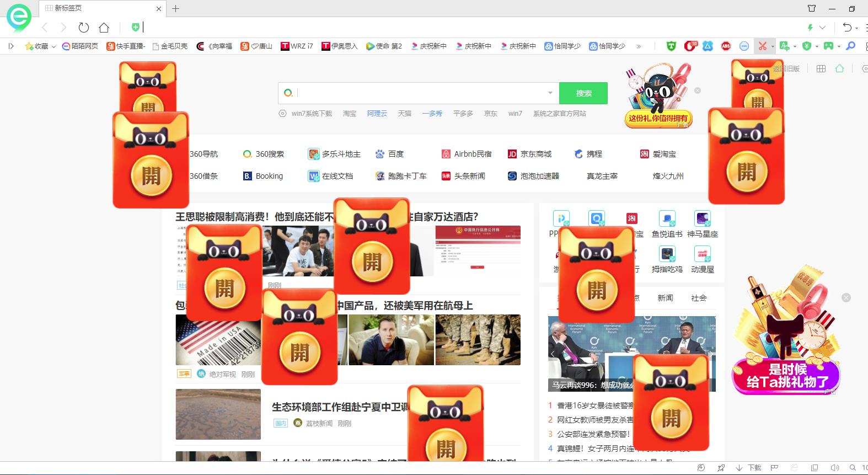
Task: Click the grid layout icon beside 返回旧版
Action: coord(821,68)
